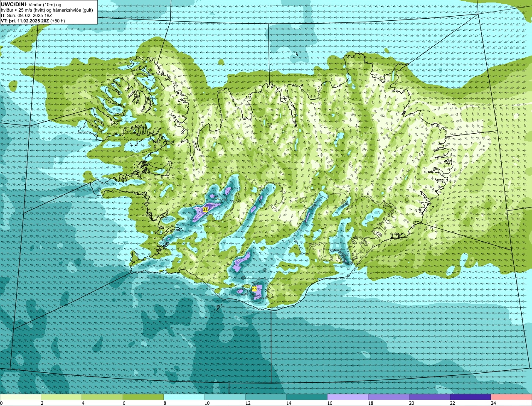Screen dimensions: 532x406
Task: Select the 14–16 m/s dark teal legend swatch
Action: [x=307, y=397]
